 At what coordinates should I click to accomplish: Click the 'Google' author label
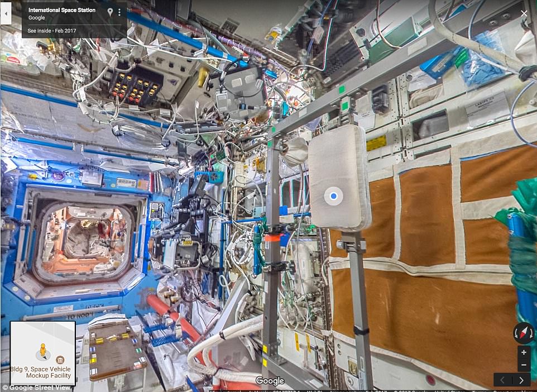(37, 18)
